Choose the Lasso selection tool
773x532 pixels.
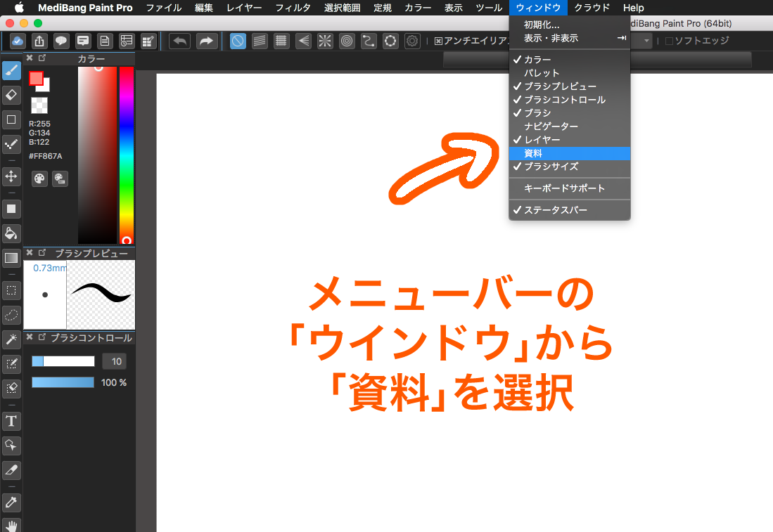[x=11, y=315]
